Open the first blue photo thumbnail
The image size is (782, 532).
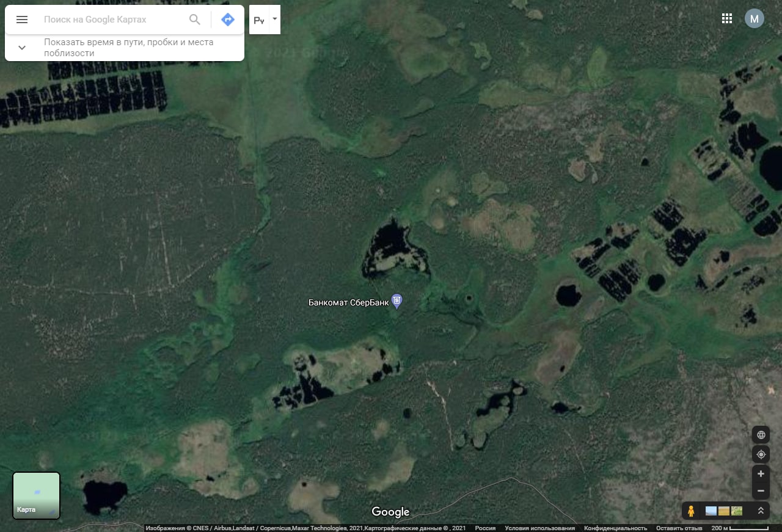click(711, 511)
